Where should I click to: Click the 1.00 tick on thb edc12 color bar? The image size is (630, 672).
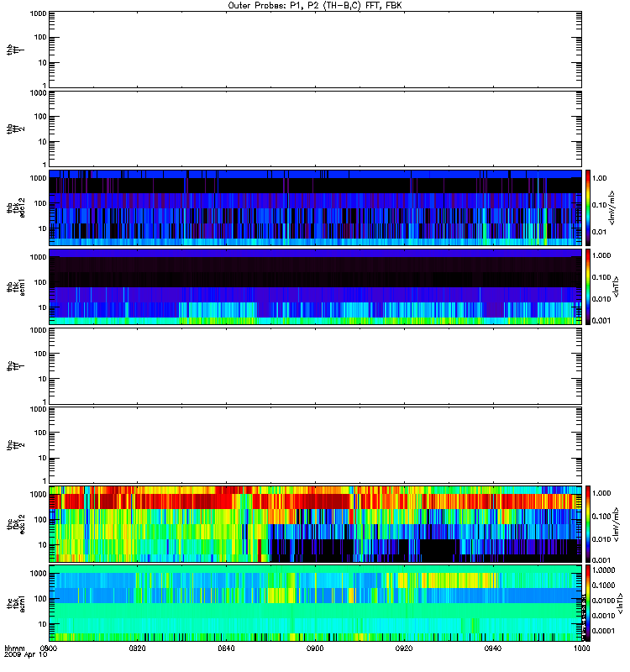(x=599, y=178)
